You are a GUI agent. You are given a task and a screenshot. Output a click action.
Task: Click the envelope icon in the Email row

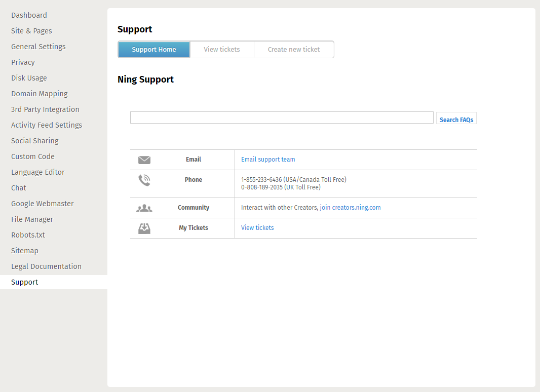[x=144, y=160]
